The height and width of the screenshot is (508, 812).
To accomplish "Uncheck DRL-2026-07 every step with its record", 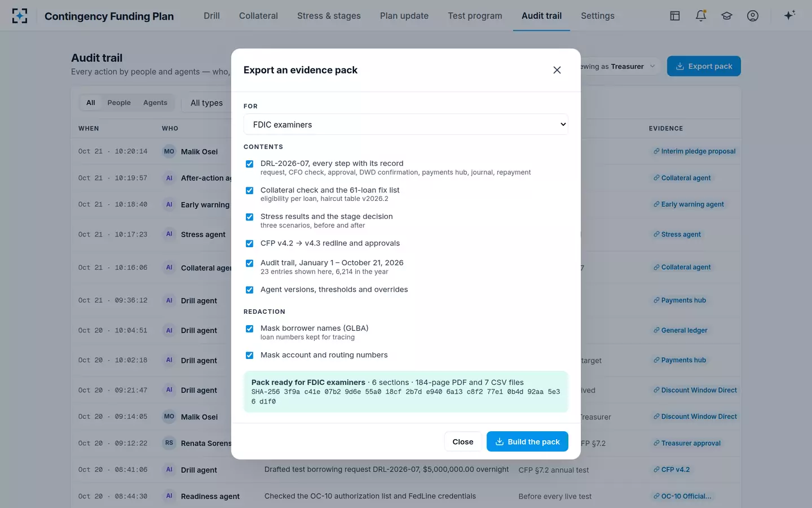I will pos(249,164).
